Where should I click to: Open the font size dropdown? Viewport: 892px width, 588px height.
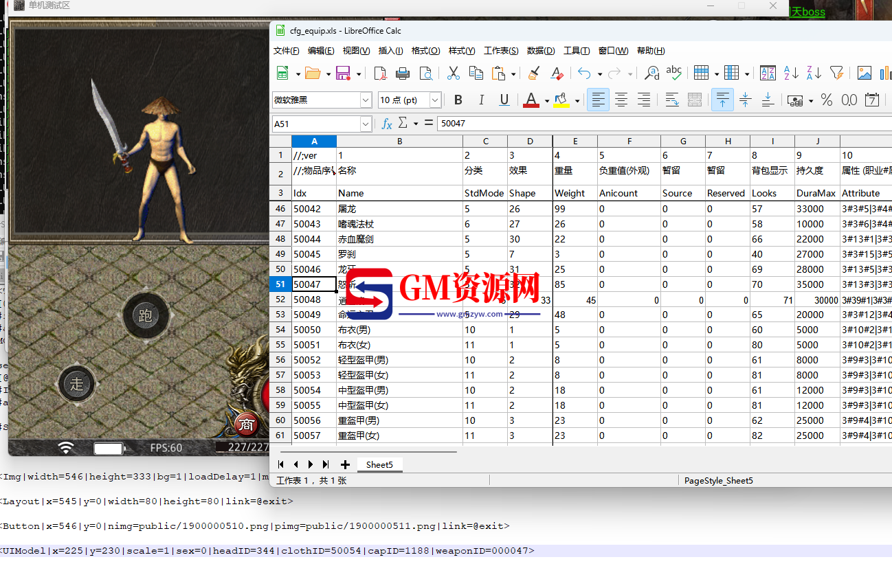point(435,100)
